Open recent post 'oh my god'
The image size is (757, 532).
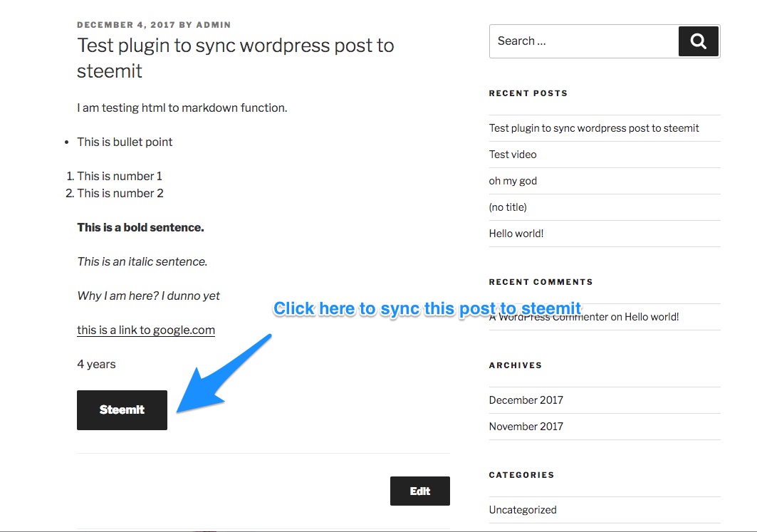(513, 181)
